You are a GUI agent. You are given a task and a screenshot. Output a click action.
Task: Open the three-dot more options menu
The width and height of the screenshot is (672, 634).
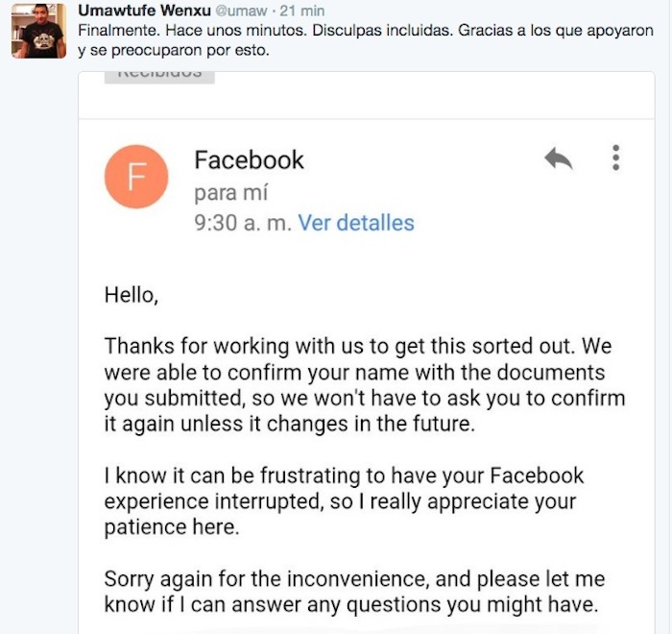pyautogui.click(x=616, y=158)
